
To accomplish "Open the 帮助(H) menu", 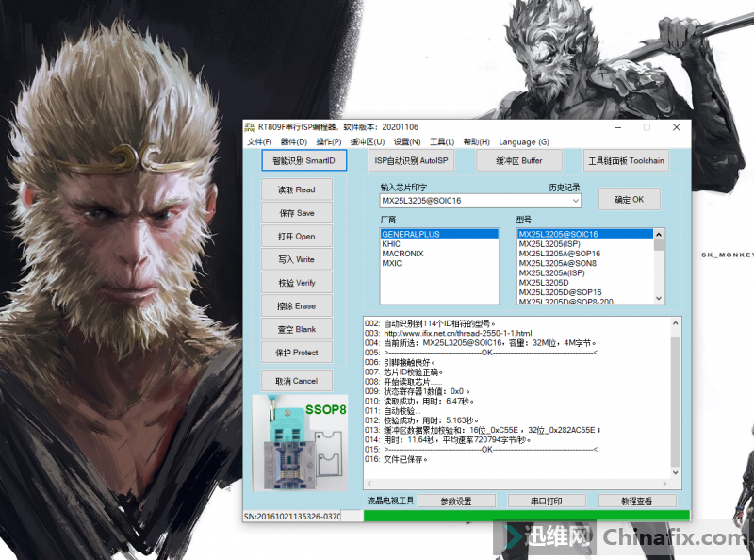I will 477,142.
